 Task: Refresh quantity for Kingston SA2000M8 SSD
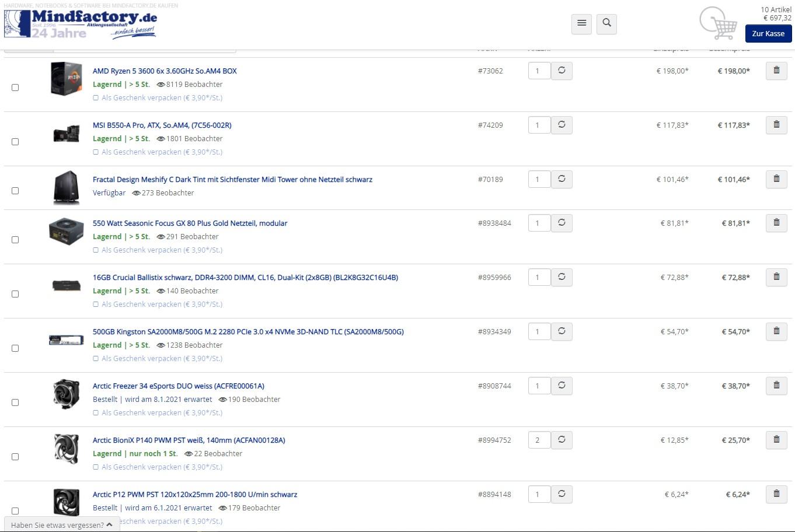[x=562, y=332]
